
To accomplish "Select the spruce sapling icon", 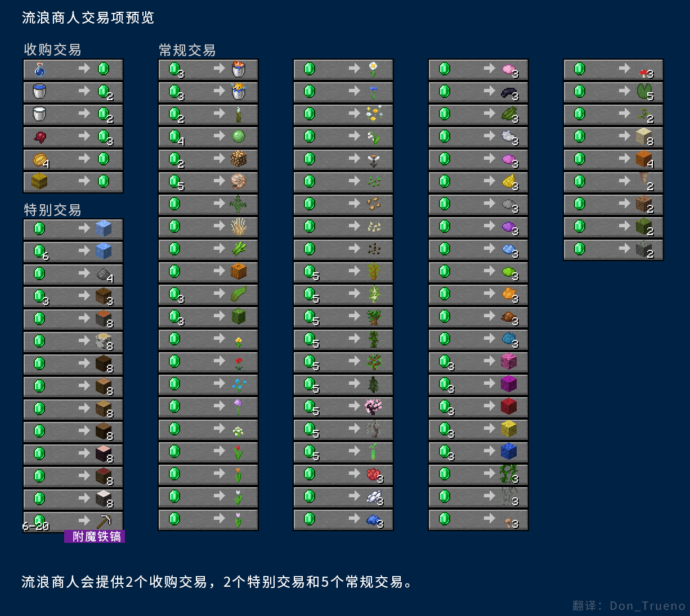I will click(373, 384).
